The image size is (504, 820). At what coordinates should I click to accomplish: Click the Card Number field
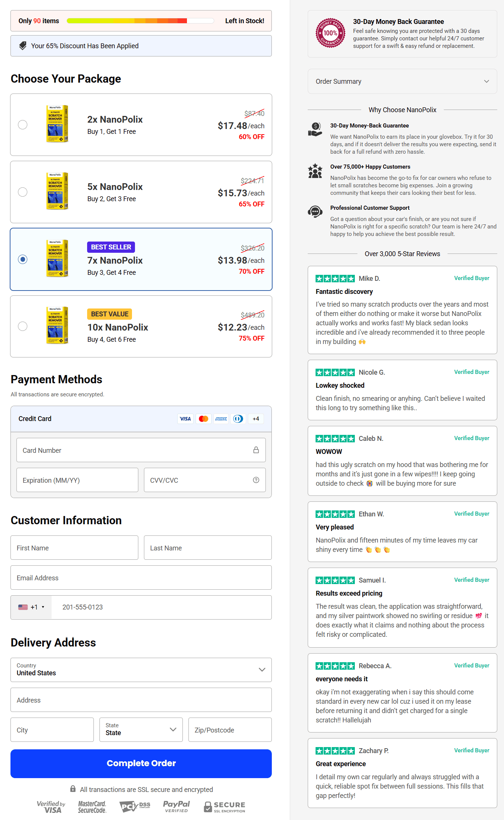tap(141, 450)
